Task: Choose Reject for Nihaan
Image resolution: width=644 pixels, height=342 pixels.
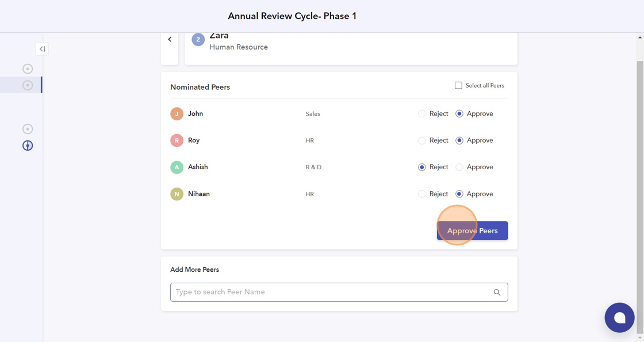Action: pyautogui.click(x=422, y=194)
